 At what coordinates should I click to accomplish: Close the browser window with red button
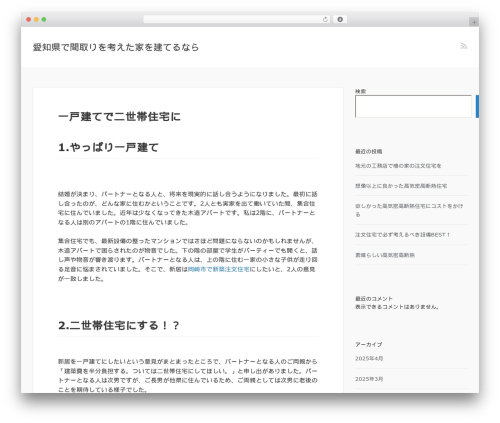(x=29, y=20)
